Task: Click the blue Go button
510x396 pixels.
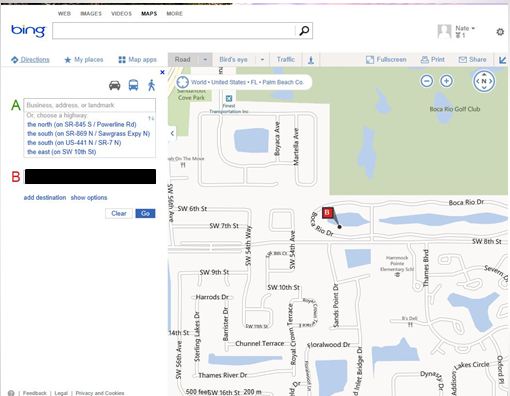Action: point(145,213)
